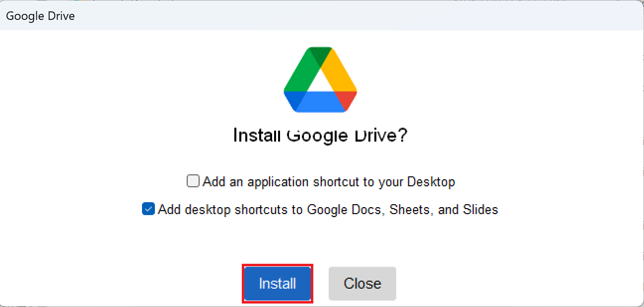Screen dimensions: 644x307
Task: Click the word "Slides" in the second option
Action: pyautogui.click(x=480, y=210)
